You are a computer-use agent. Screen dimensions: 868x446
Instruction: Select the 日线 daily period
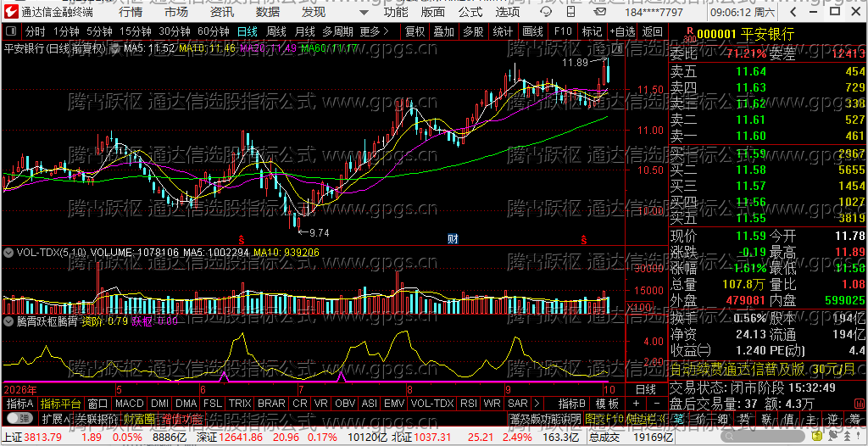(x=247, y=31)
